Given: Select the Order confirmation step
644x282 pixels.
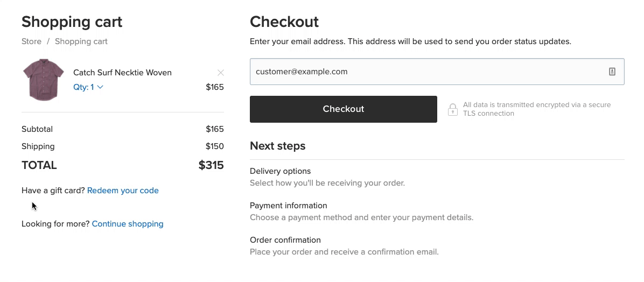Looking at the screenshot, I should 285,240.
